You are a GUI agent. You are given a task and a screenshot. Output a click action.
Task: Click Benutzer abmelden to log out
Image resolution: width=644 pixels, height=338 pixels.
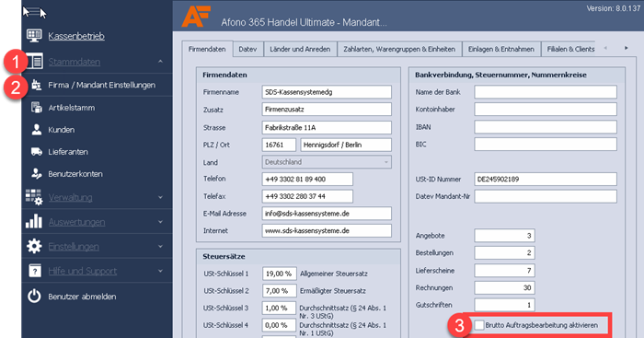pos(82,297)
